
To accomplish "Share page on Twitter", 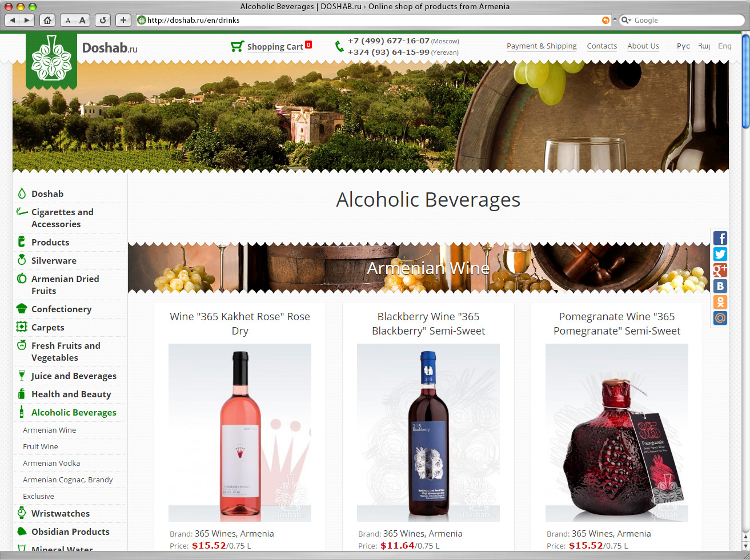I will (720, 254).
